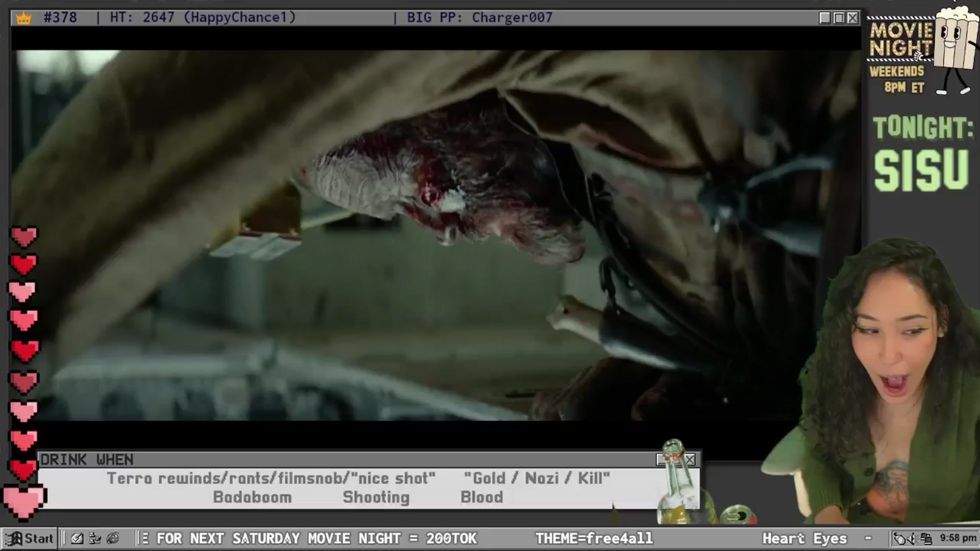Screen dimensions: 980x551
Task: Click the "Terra rewinds/rants/filmsnob/nice shot" rule
Action: (271, 479)
